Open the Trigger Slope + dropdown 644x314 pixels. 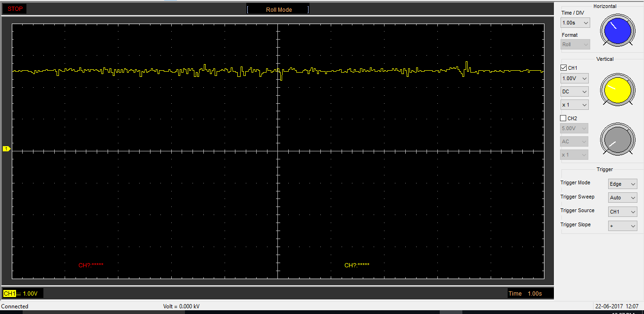click(x=623, y=226)
